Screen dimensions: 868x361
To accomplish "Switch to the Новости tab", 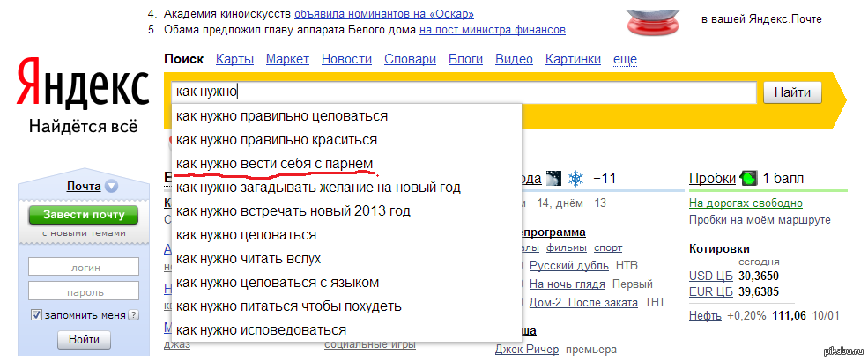I will 346,59.
